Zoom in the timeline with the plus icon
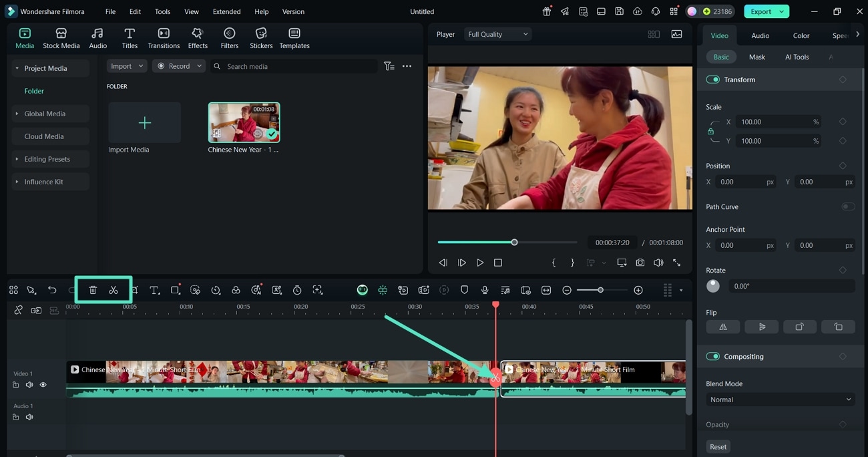868x457 pixels. pos(638,290)
